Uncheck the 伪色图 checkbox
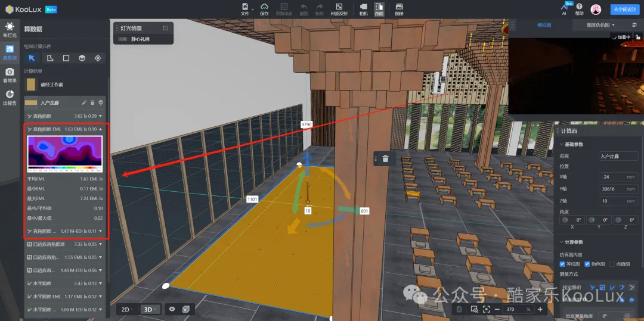644x321 pixels. pos(587,264)
